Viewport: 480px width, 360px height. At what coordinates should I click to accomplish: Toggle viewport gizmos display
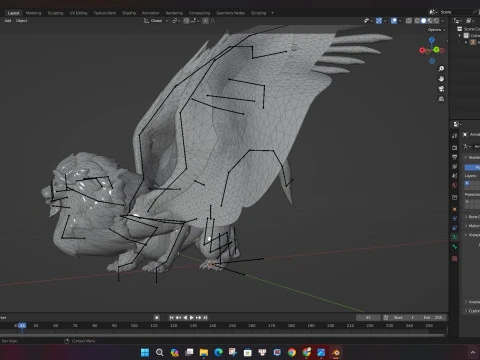(379, 21)
